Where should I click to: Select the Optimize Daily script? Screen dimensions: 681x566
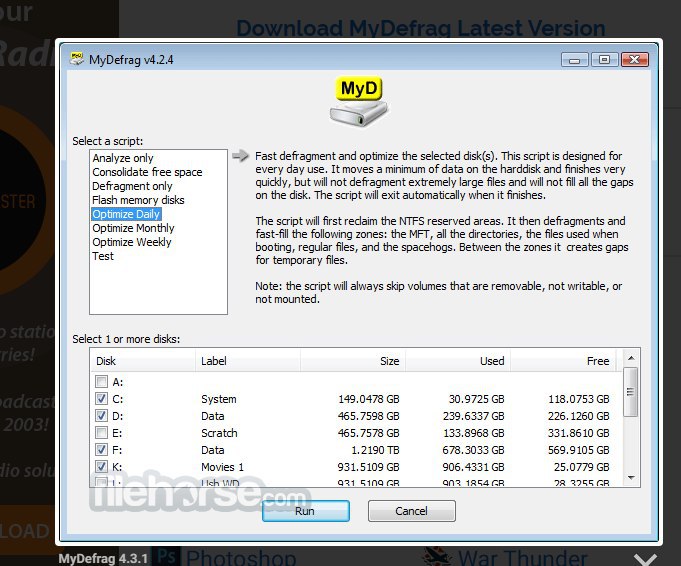(x=126, y=214)
